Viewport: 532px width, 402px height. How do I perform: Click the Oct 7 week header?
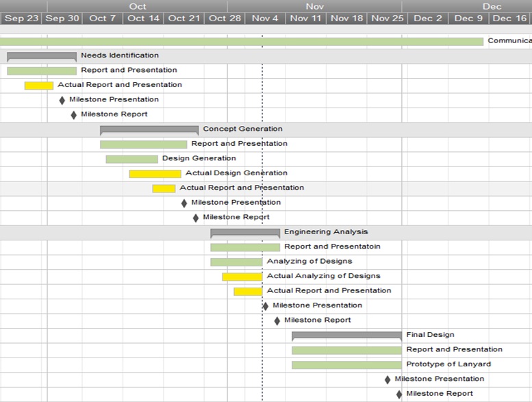click(103, 18)
